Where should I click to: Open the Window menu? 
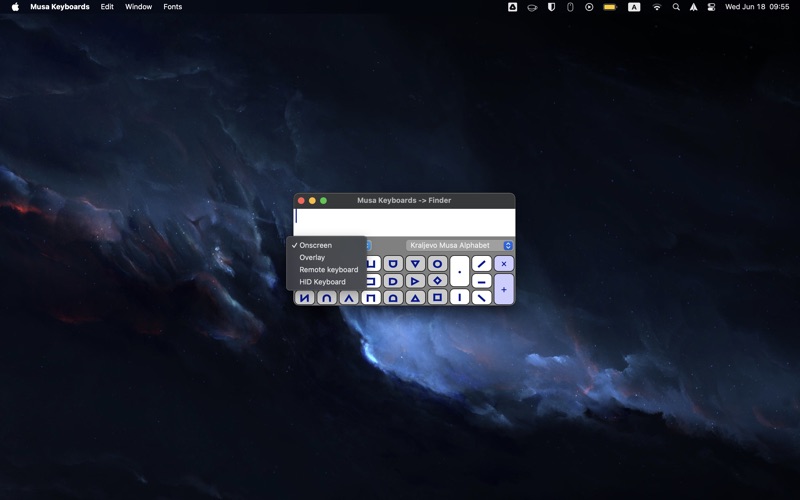coord(138,7)
